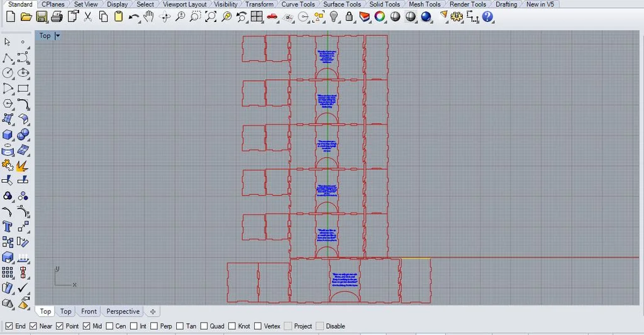Click the Explode icon in sidebar
The height and width of the screenshot is (335, 644).
point(23,165)
